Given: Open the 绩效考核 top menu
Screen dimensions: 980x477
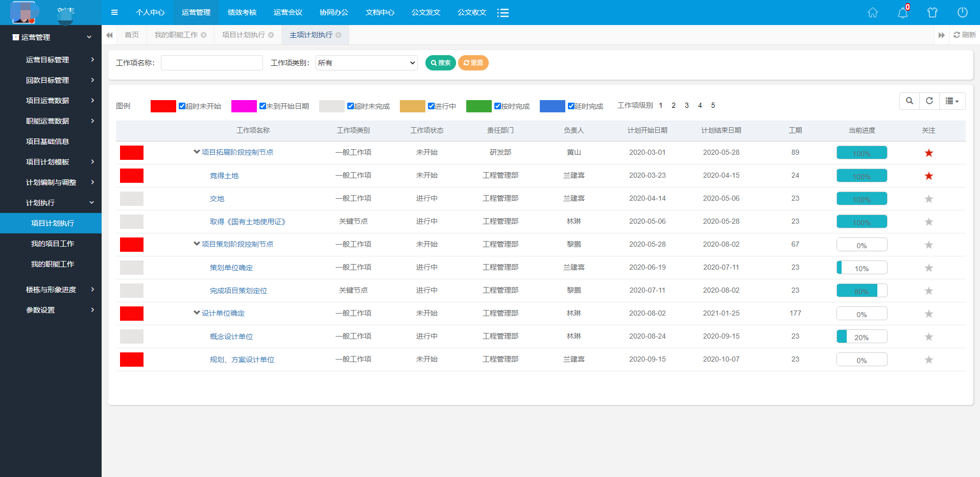Looking at the screenshot, I should 242,13.
